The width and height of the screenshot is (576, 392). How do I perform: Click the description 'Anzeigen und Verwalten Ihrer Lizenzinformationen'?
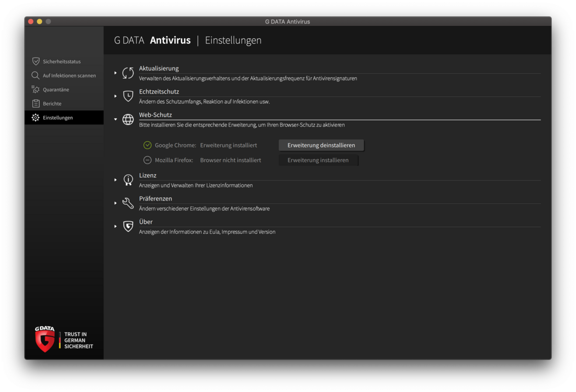tap(196, 186)
